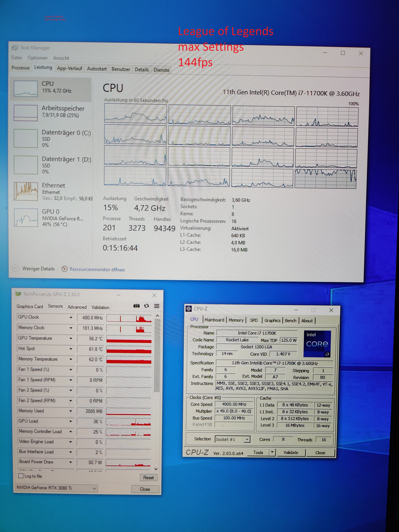The width and height of the screenshot is (399, 532).
Task: Open the Socket #1 selection dropdown
Action: 247,439
